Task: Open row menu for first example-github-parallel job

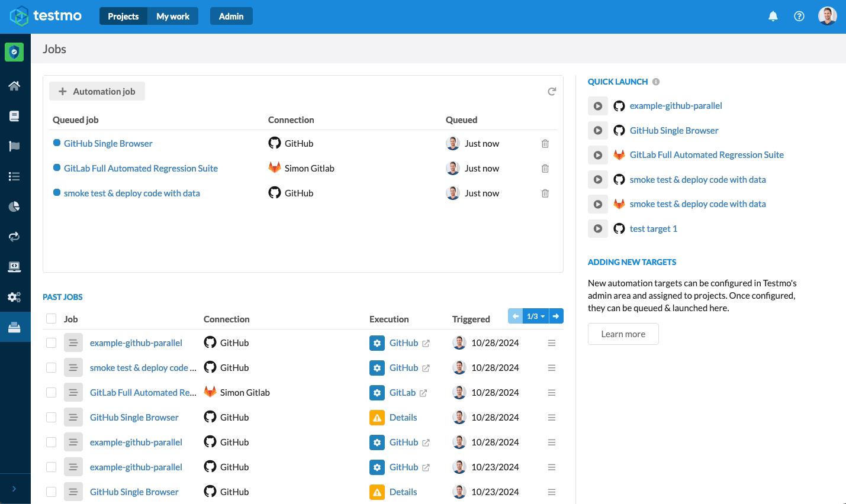Action: 552,343
